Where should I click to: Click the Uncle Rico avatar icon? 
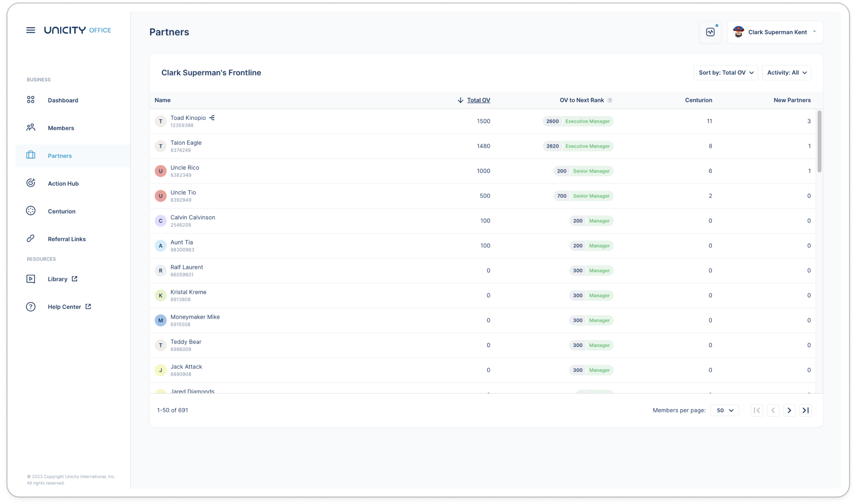pos(161,171)
